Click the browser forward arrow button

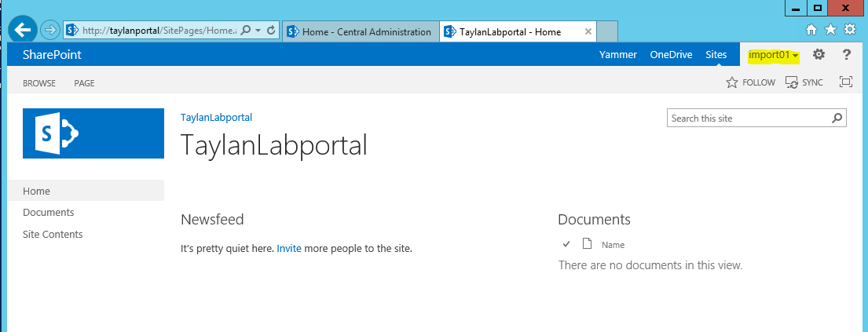49,30
